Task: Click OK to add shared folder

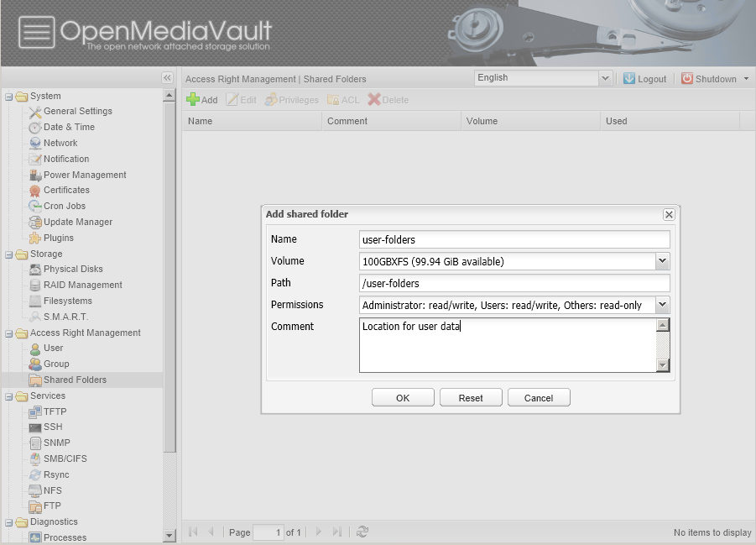Action: 403,398
